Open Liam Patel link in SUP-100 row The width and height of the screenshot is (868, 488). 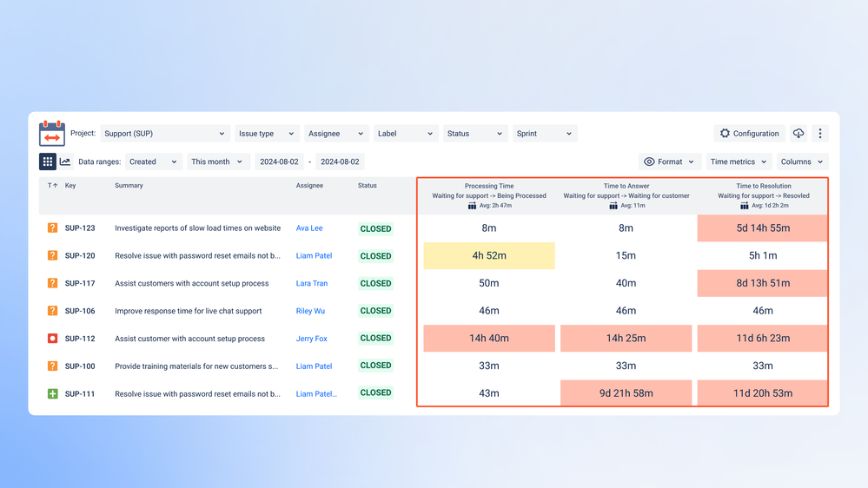(314, 366)
